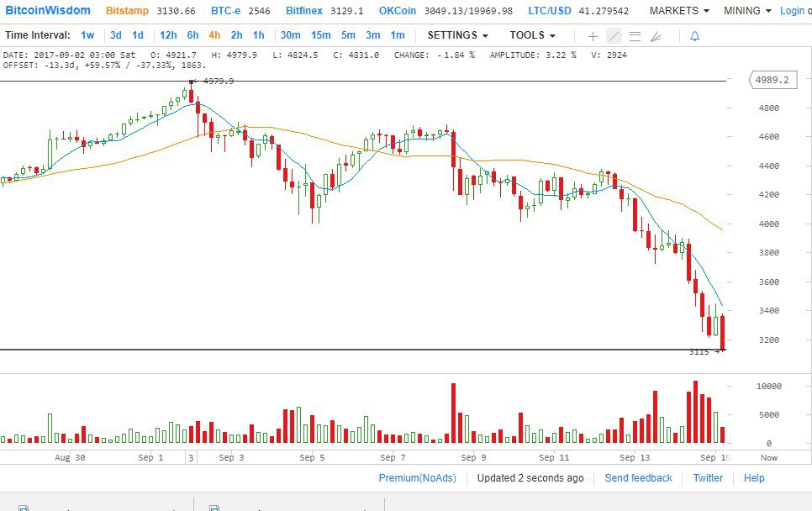The image size is (812, 511).
Task: Open the BitcoinWisdom home logo
Action: (x=48, y=10)
